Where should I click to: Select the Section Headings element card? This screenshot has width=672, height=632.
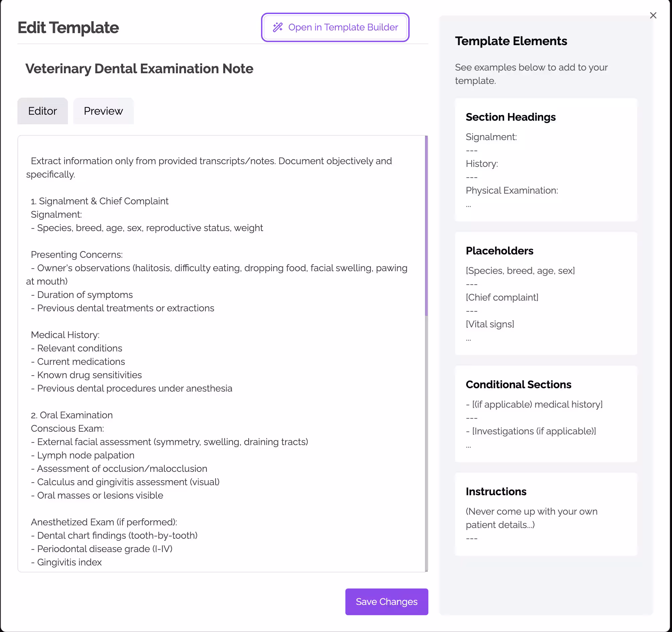click(x=545, y=160)
